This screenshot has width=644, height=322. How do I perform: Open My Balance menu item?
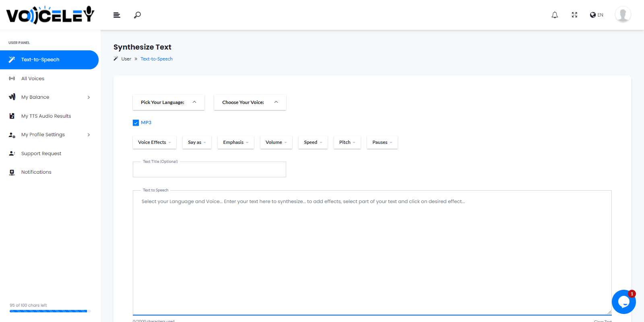tap(49, 97)
